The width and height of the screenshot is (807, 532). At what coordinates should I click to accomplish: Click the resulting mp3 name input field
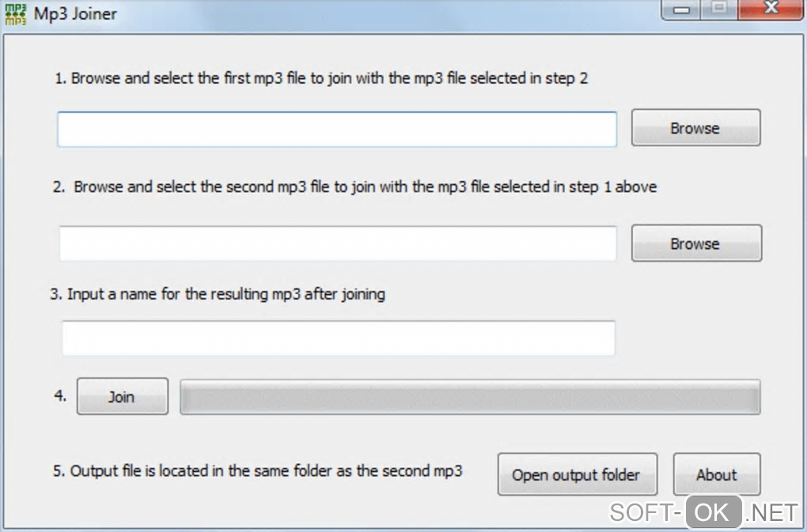[x=338, y=338]
